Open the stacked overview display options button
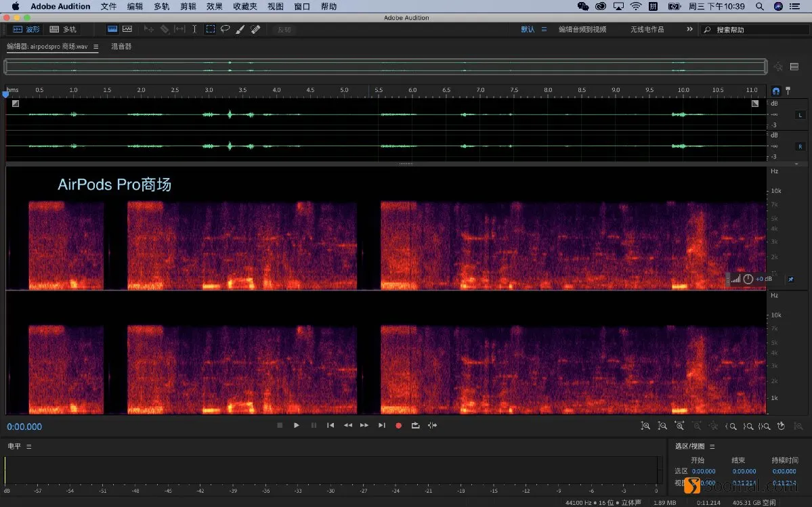Image resolution: width=812 pixels, height=507 pixels. point(794,67)
